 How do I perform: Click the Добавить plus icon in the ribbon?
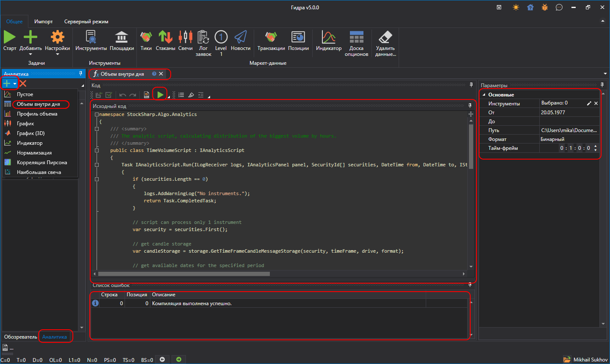[x=30, y=37]
